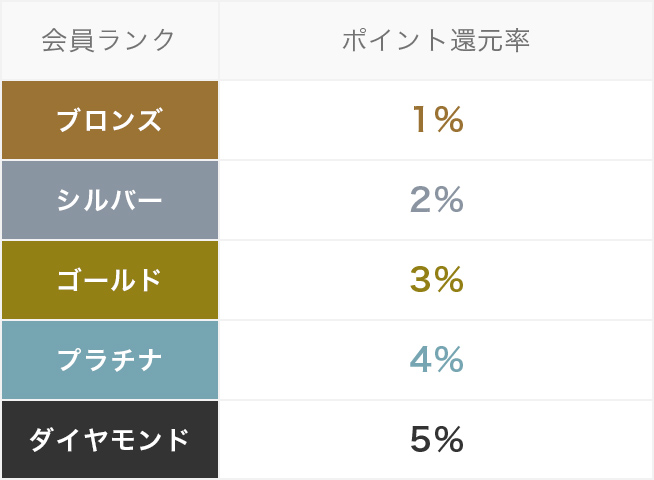Click the 5% point return value

437,439
